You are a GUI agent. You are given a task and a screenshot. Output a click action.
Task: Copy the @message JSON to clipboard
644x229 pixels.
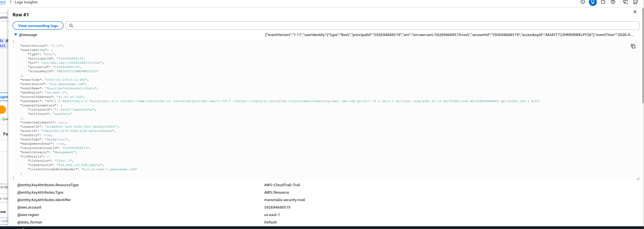point(633,46)
